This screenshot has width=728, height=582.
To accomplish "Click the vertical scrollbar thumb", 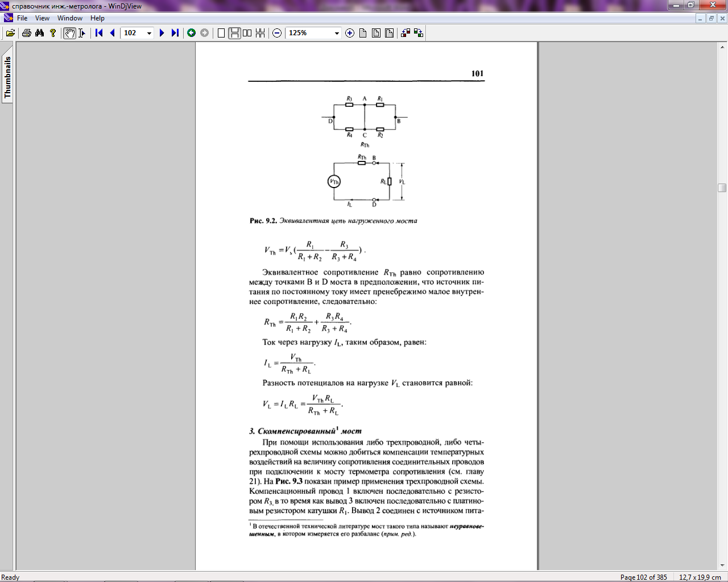I will tap(722, 188).
